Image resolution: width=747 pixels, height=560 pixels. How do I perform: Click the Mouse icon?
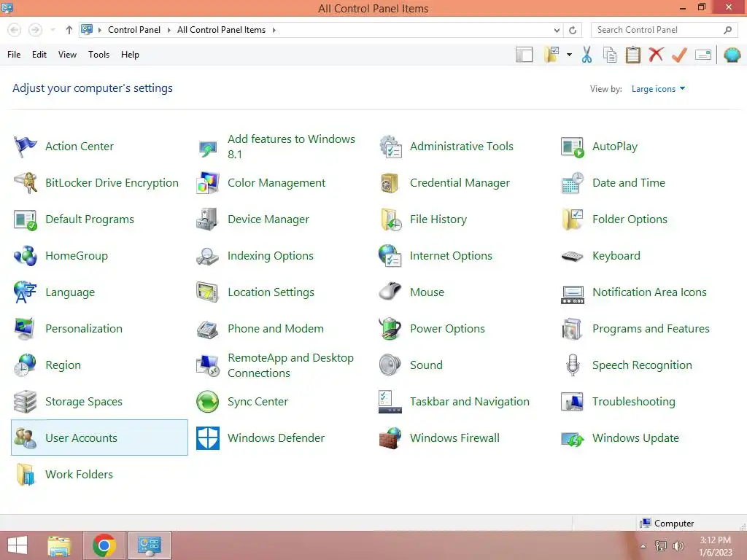pos(390,292)
